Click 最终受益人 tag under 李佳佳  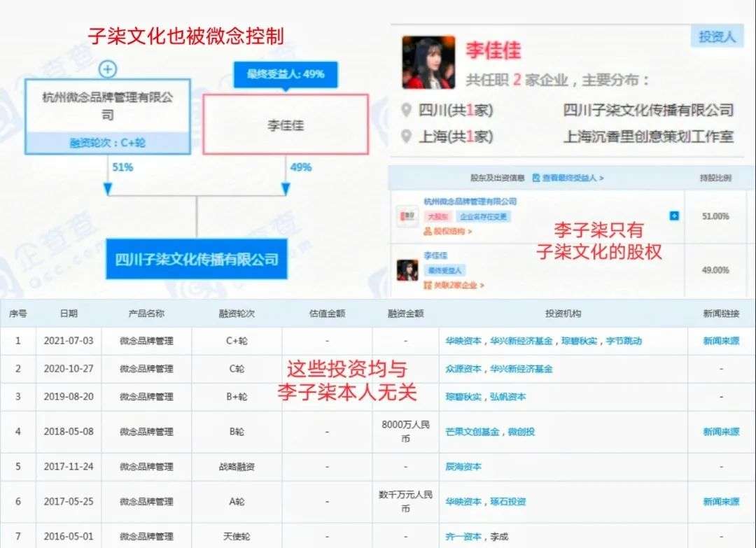444,270
